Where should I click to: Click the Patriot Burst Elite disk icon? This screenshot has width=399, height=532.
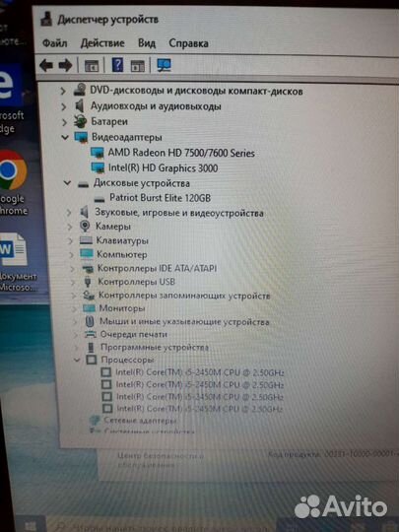pos(100,199)
